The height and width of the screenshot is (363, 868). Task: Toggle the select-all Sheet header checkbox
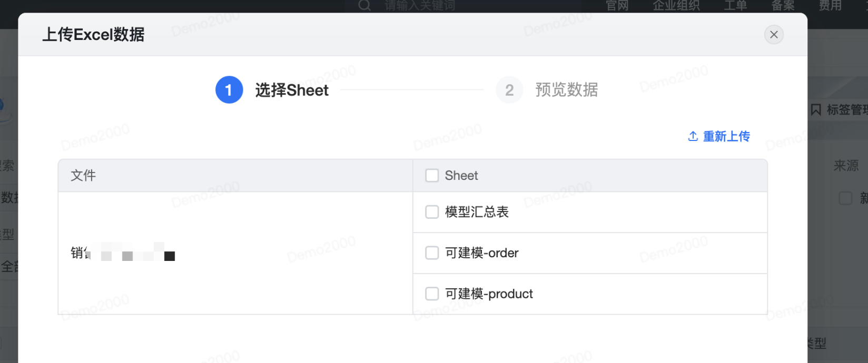432,176
